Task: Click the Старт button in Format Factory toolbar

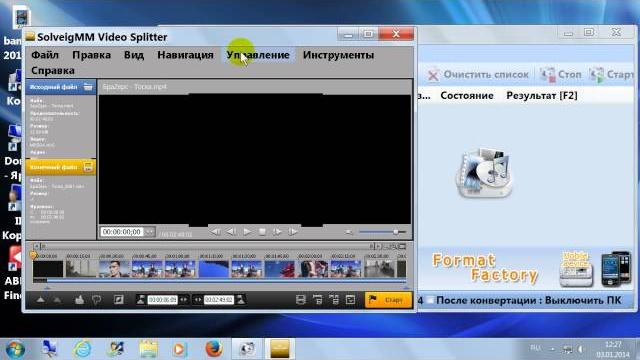Action: point(611,75)
